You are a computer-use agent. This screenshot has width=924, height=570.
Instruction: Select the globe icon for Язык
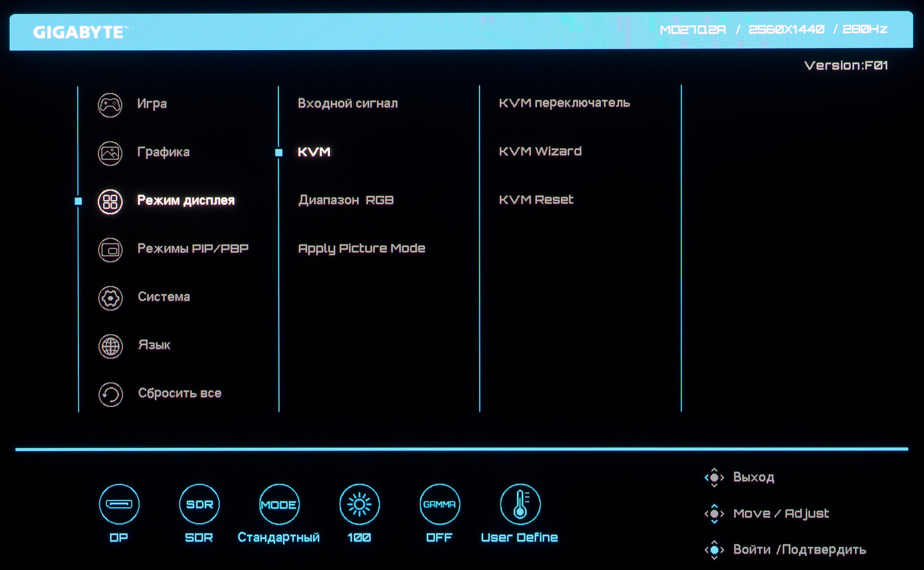pyautogui.click(x=111, y=346)
